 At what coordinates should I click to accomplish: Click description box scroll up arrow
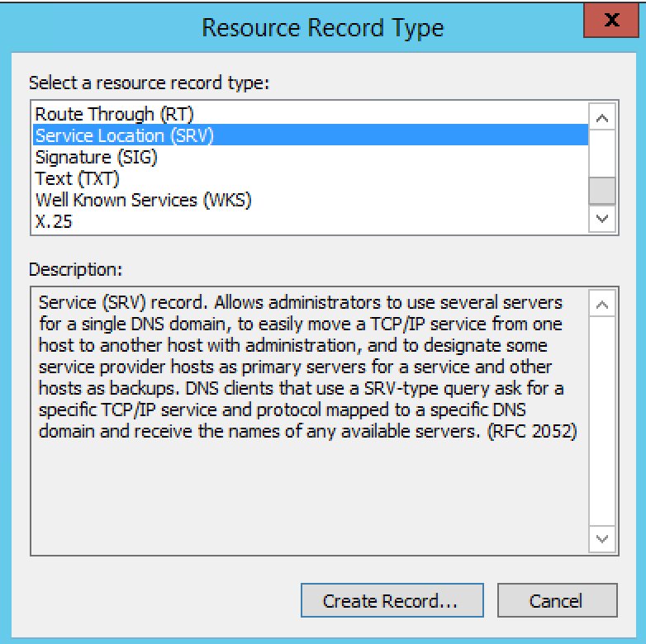[x=602, y=304]
